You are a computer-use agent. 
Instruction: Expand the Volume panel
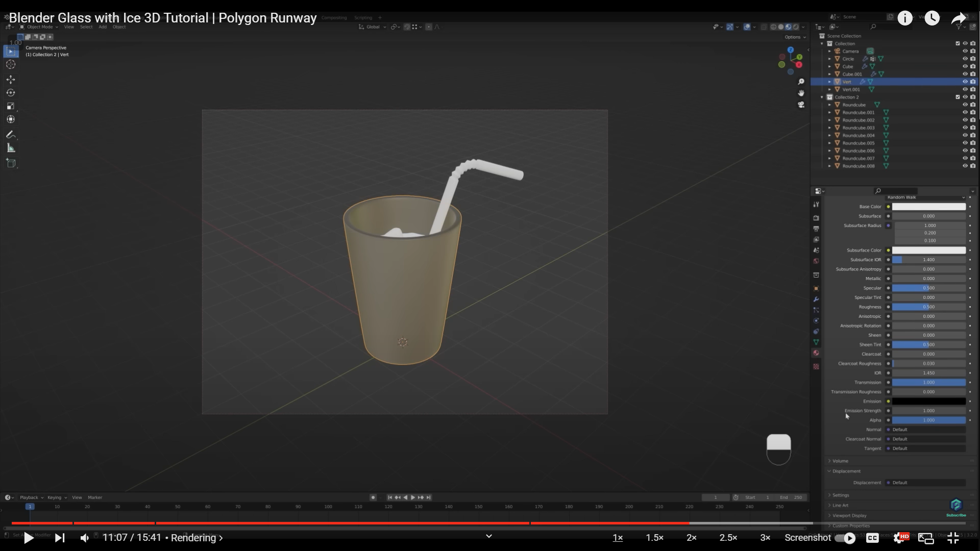click(x=840, y=461)
